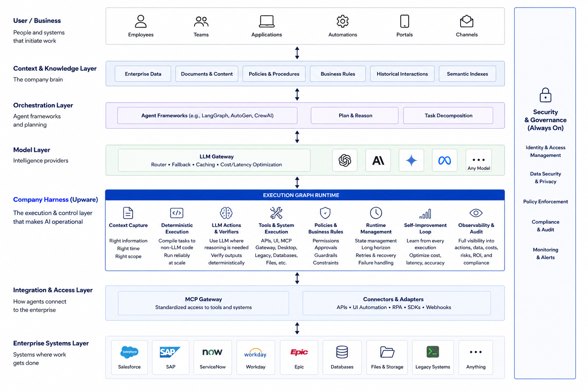The width and height of the screenshot is (588, 392).
Task: Click the Automations gear icon
Action: click(x=343, y=21)
